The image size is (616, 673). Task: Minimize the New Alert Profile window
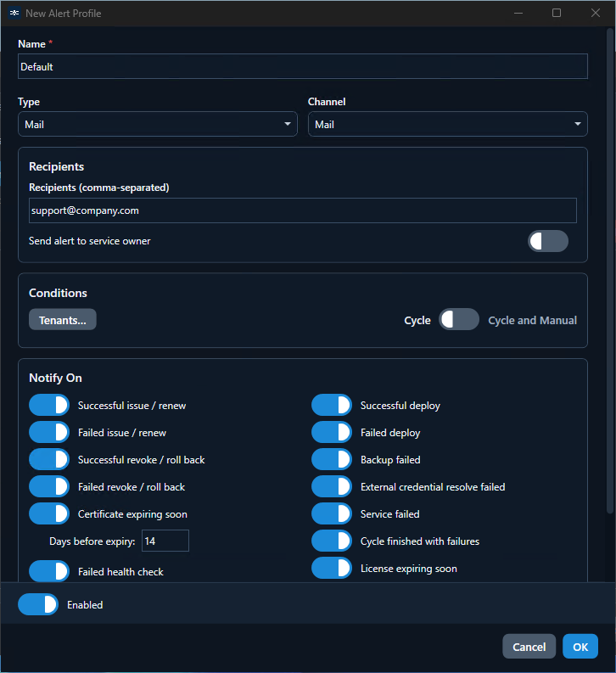(x=518, y=13)
